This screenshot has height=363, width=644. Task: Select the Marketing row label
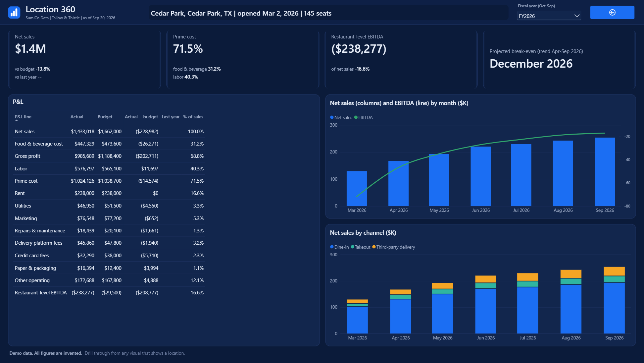(x=26, y=218)
